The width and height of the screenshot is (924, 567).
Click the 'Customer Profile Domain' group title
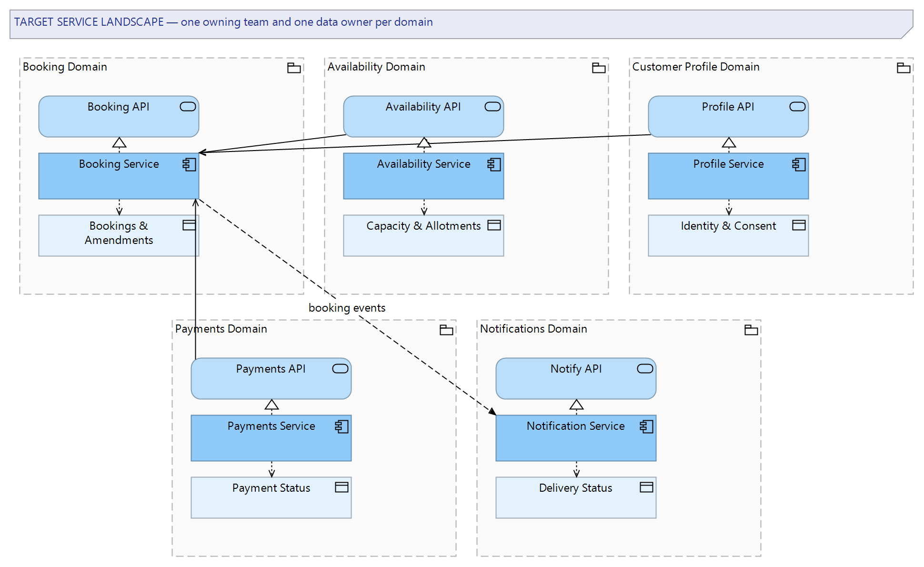[x=696, y=67]
